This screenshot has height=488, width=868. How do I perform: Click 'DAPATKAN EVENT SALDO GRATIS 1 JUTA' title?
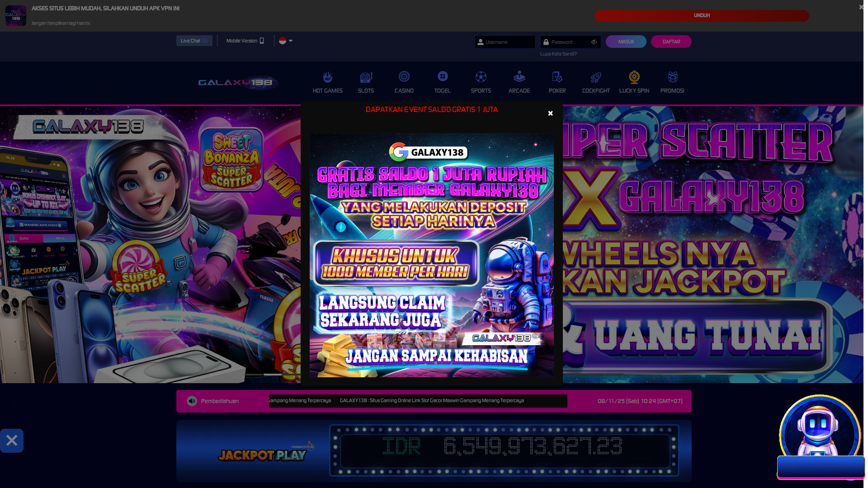(431, 110)
